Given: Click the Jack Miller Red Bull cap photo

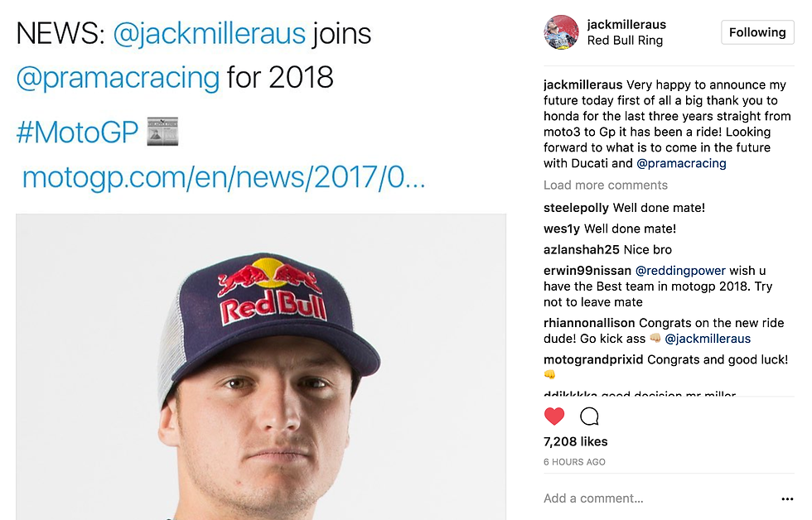Looking at the screenshot, I should [261, 367].
